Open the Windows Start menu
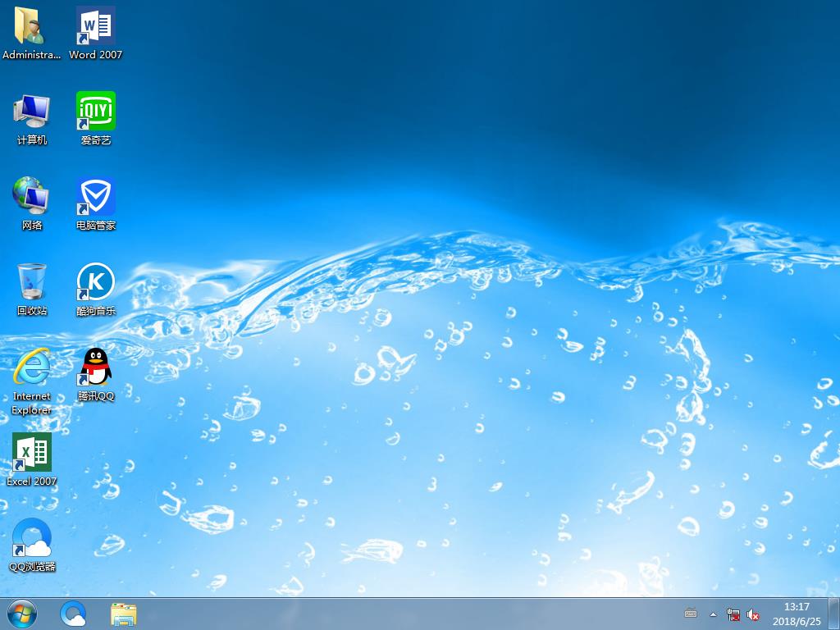Image resolution: width=840 pixels, height=630 pixels. [22, 613]
